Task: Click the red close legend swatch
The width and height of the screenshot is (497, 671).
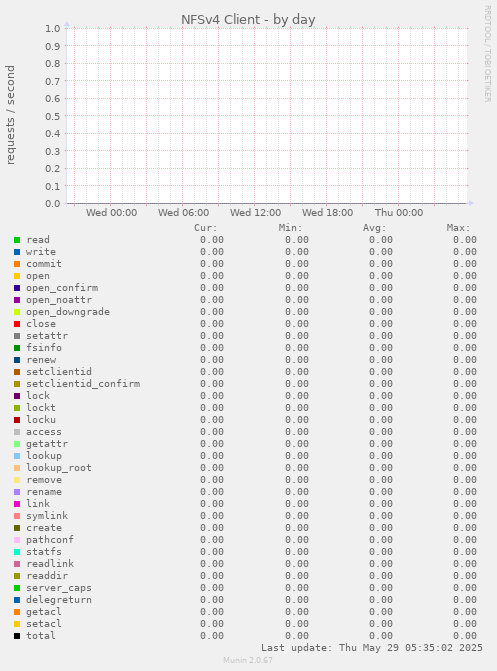Action: (17, 324)
